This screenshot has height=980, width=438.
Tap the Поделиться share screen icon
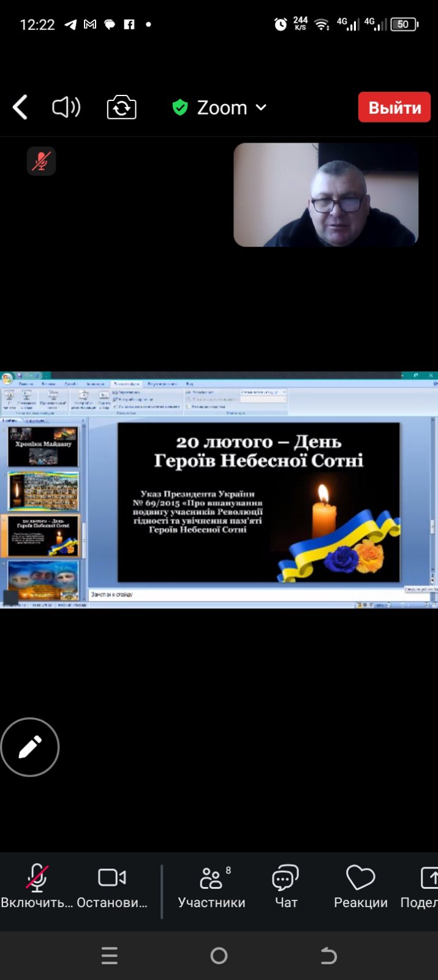(x=426, y=886)
